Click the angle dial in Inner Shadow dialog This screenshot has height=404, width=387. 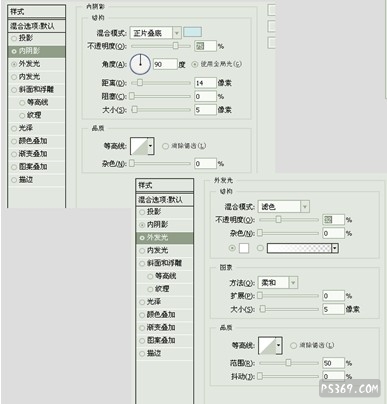140,64
